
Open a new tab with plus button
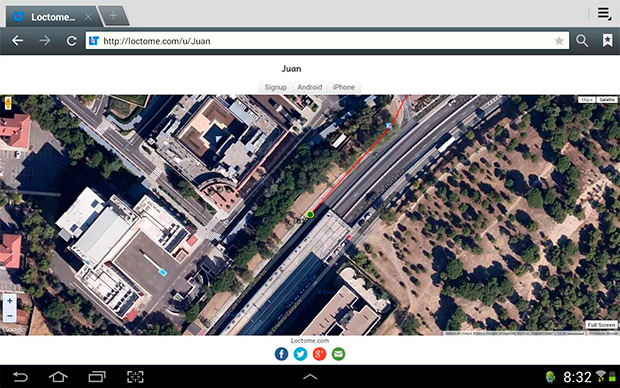point(113,16)
